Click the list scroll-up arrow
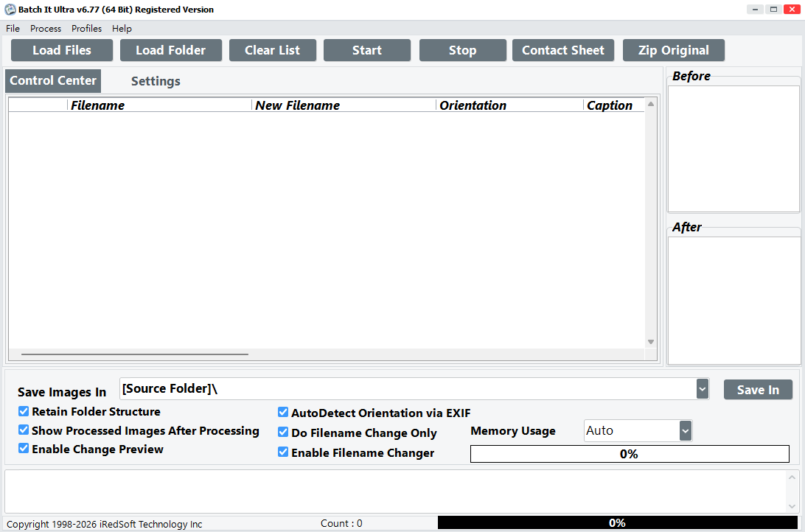The width and height of the screenshot is (805, 532). click(650, 104)
